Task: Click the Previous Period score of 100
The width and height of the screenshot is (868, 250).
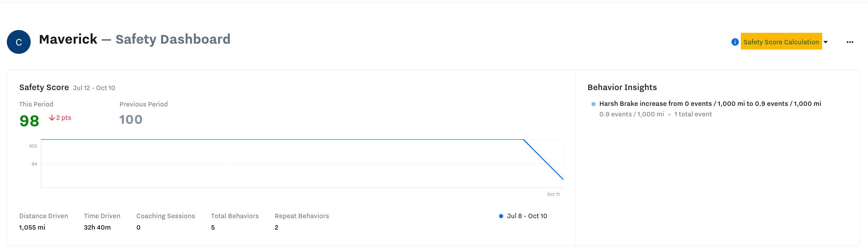Action: pyautogui.click(x=131, y=119)
